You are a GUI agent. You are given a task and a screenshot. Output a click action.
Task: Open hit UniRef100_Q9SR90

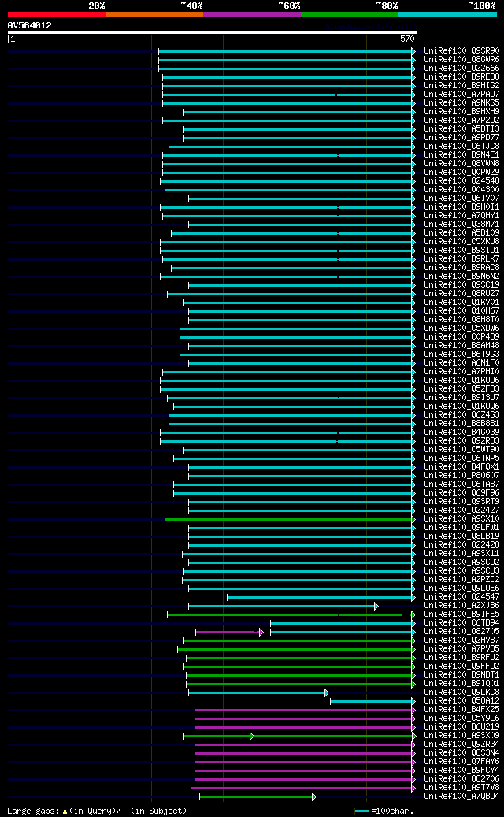click(x=461, y=51)
